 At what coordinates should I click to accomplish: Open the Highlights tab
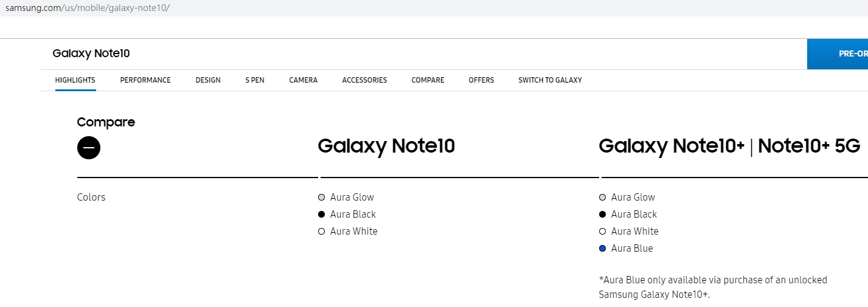(75, 80)
